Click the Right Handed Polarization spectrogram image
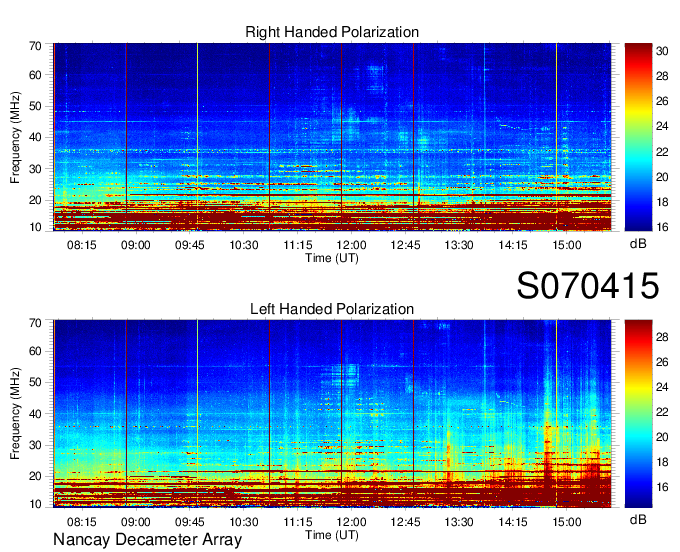680x552 pixels. click(332, 137)
